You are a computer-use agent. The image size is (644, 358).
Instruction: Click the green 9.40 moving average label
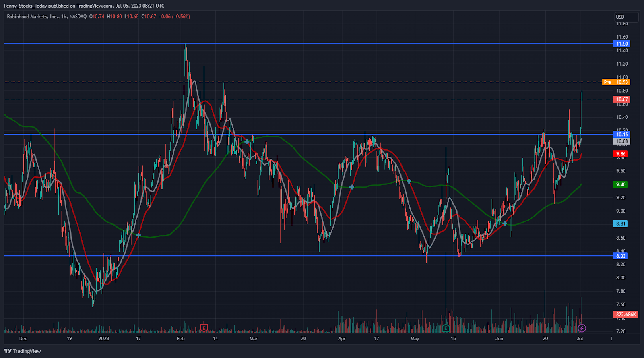[621, 185]
